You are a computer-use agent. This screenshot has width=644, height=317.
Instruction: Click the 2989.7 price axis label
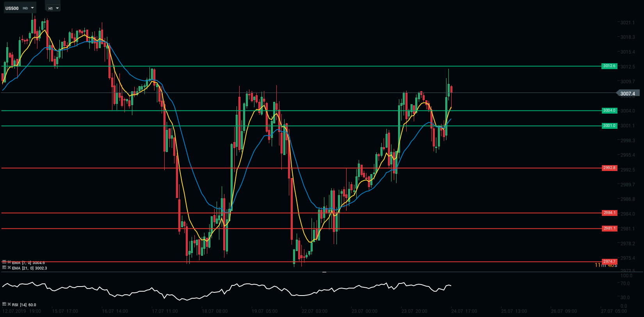[x=628, y=185]
